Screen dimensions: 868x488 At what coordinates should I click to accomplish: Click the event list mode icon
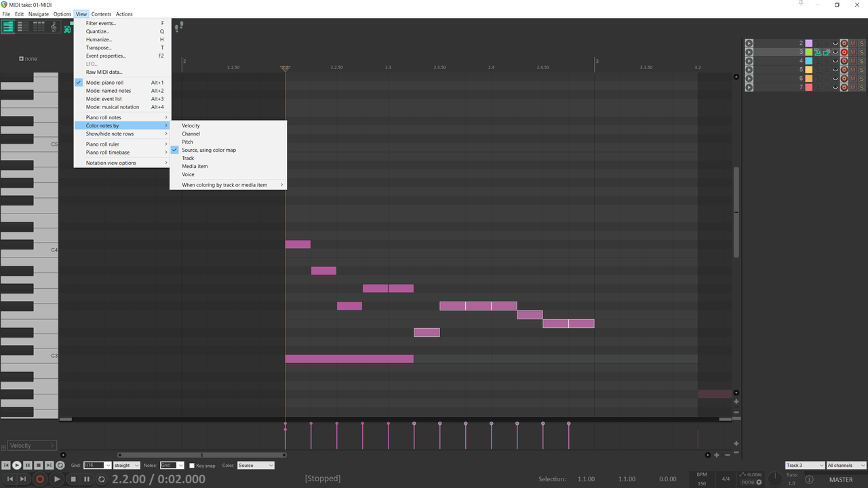37,27
